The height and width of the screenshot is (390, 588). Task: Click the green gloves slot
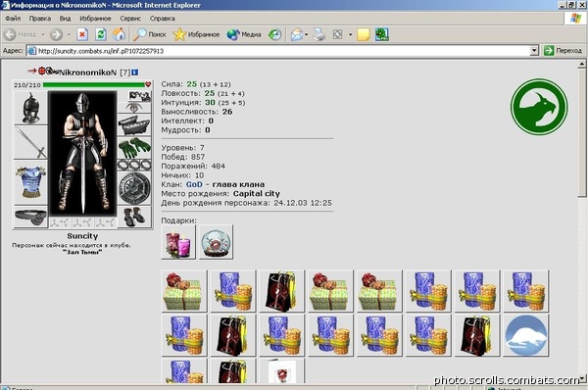tap(134, 148)
